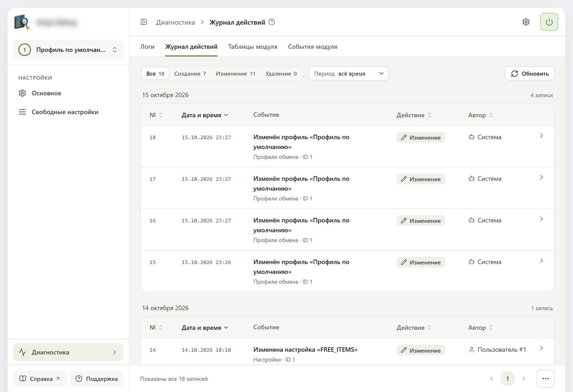
Task: Sort by Автор in 15 октября table
Action: 481,115
